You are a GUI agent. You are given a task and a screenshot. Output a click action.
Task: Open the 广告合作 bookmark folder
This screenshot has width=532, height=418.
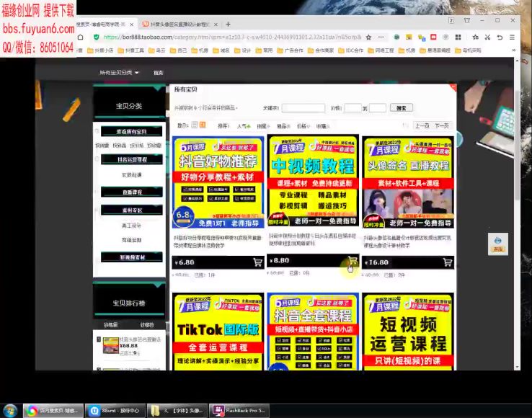(x=290, y=50)
